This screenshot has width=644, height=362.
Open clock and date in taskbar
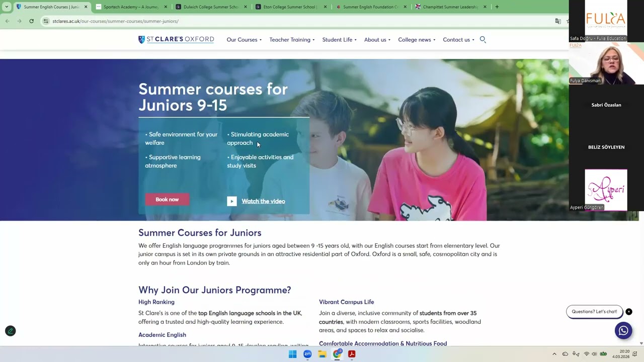tap(621, 354)
